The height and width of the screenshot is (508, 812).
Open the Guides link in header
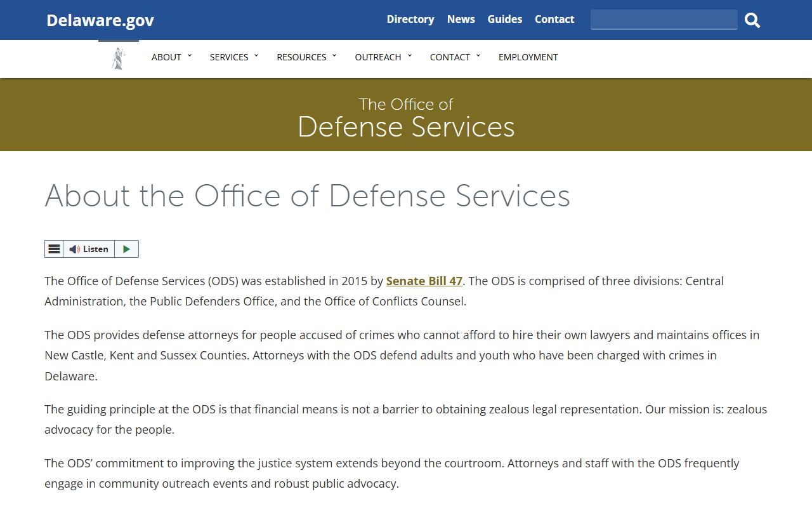click(505, 19)
